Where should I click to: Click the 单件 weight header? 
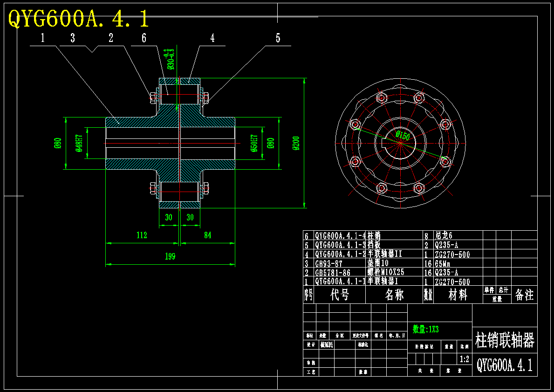coord(489,290)
